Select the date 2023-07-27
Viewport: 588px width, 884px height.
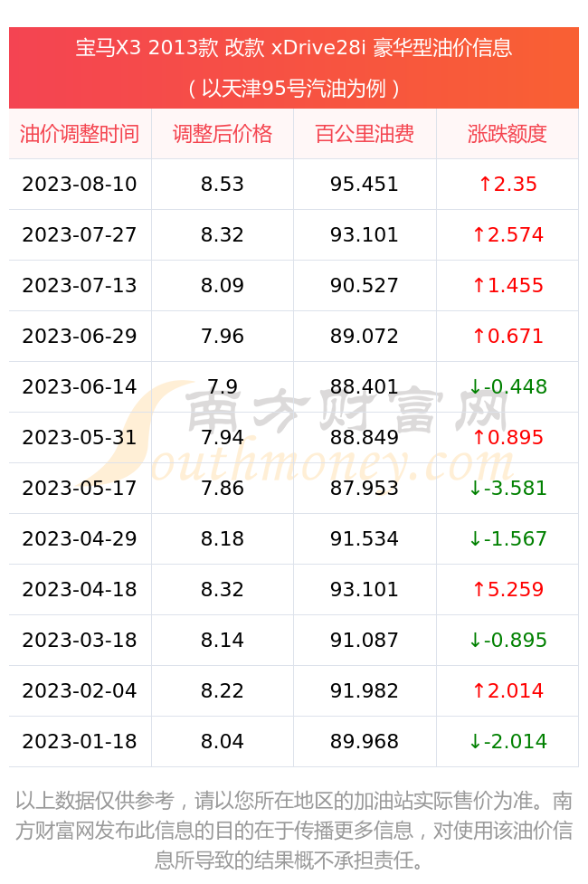[80, 235]
